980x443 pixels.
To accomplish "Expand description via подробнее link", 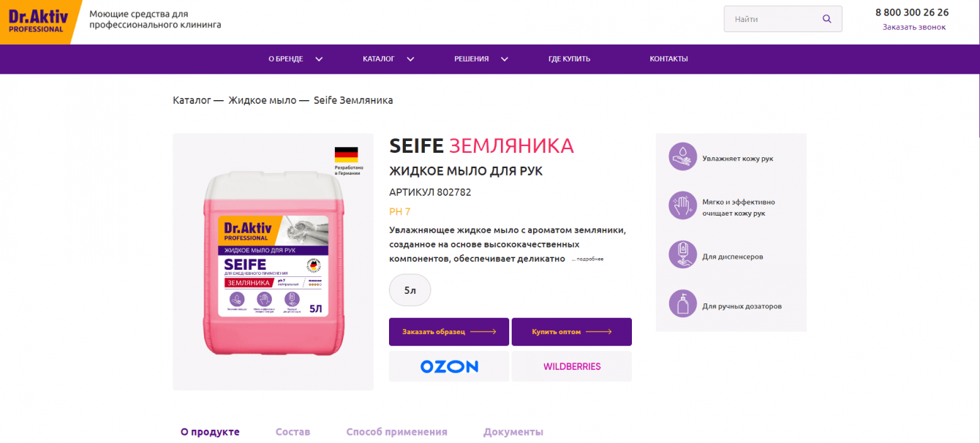I will tap(587, 259).
